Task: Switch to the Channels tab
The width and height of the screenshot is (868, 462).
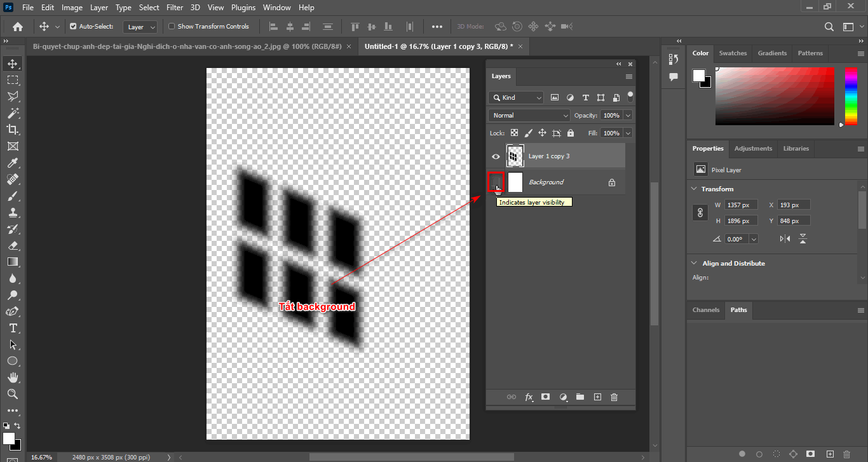Action: [x=705, y=310]
